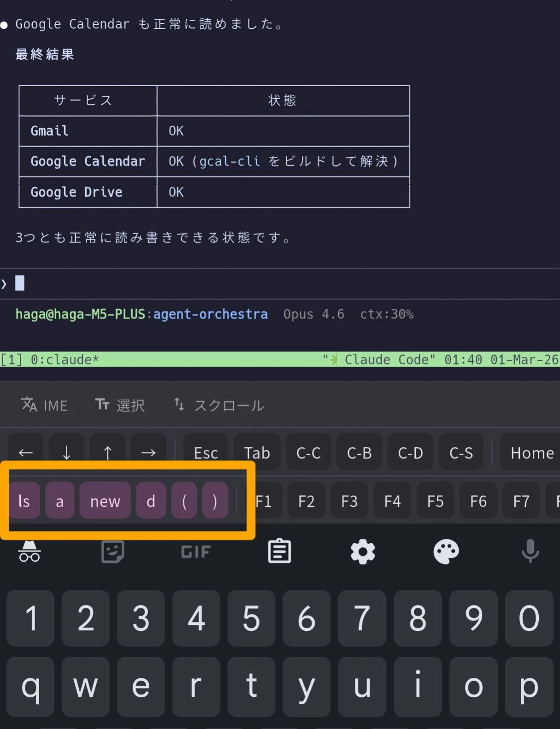Send Ctrl-B with C-B key
This screenshot has width=560, height=729.
pyautogui.click(x=360, y=453)
